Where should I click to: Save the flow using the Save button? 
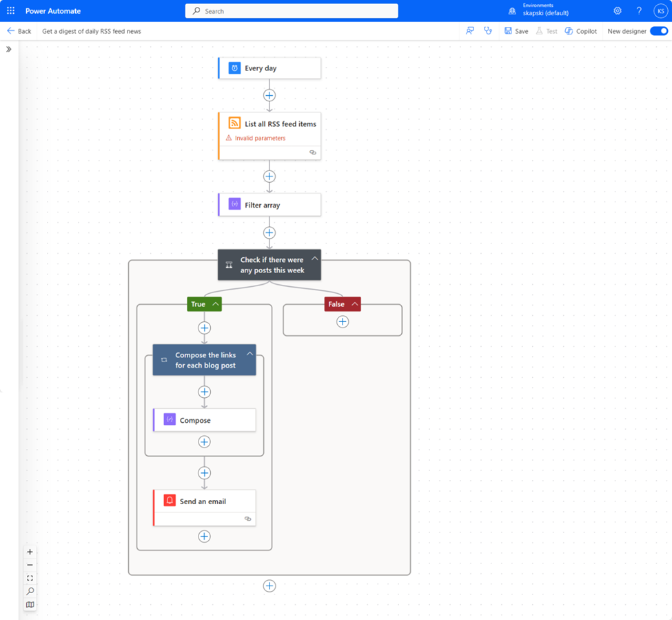516,31
